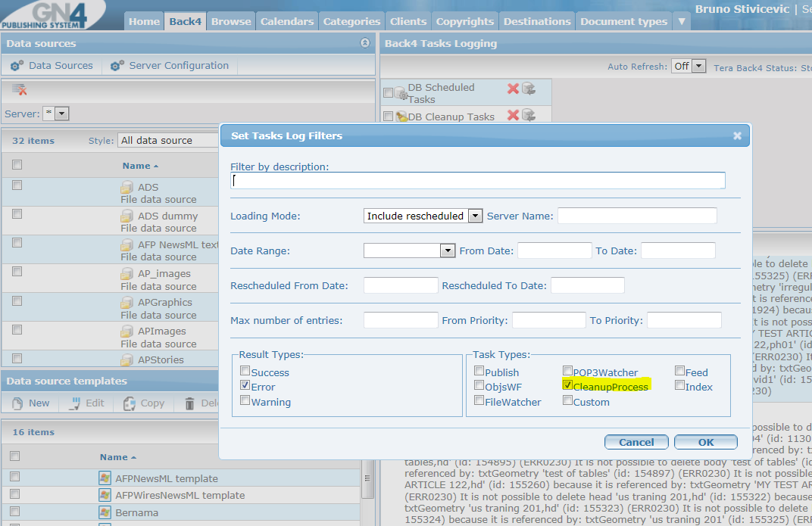Switch to the Calendars tab

click(287, 22)
